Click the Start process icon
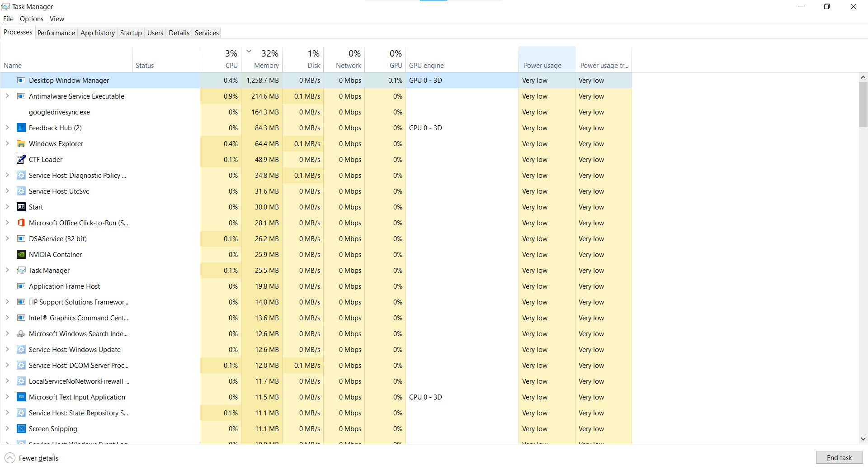The height and width of the screenshot is (471, 868). coord(21,207)
